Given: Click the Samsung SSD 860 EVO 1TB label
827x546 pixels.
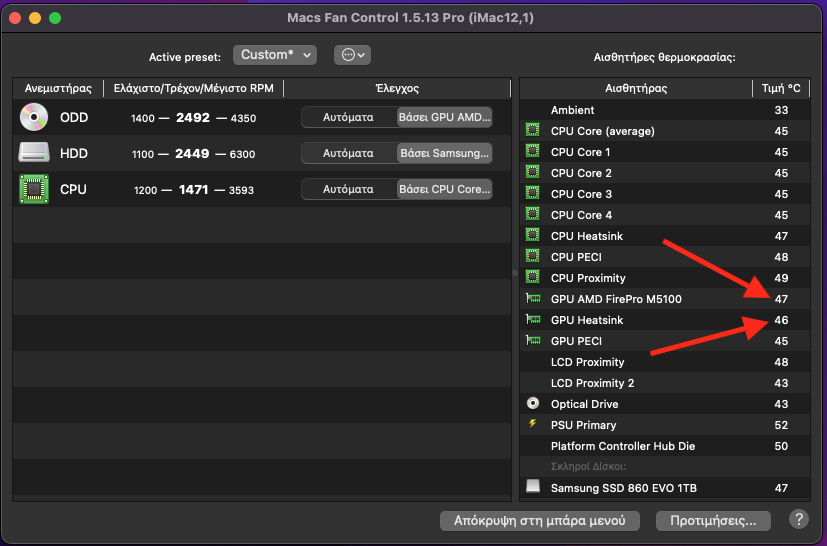Looking at the screenshot, I should tap(623, 488).
